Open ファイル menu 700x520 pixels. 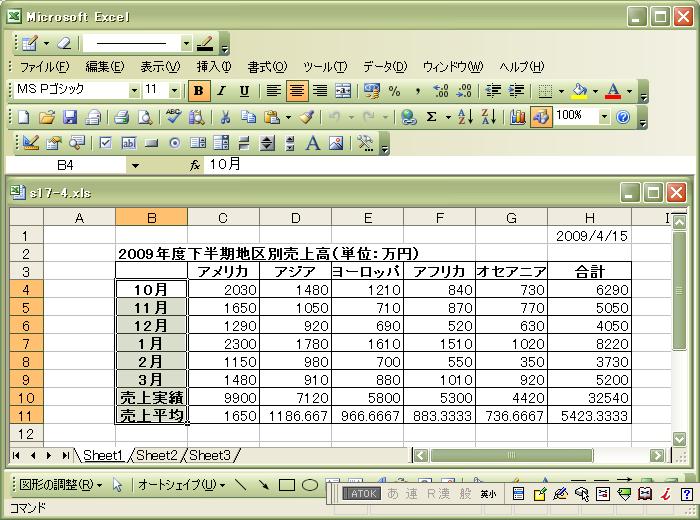(x=45, y=67)
